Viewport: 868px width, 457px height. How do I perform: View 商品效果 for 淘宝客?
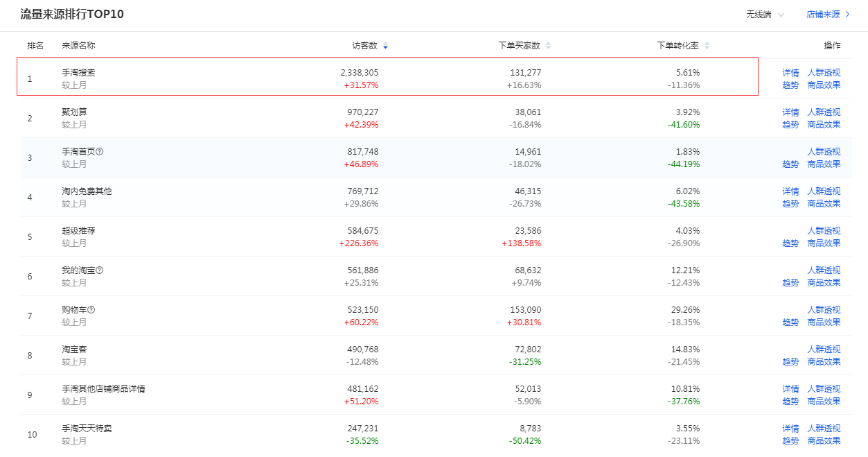coord(824,361)
